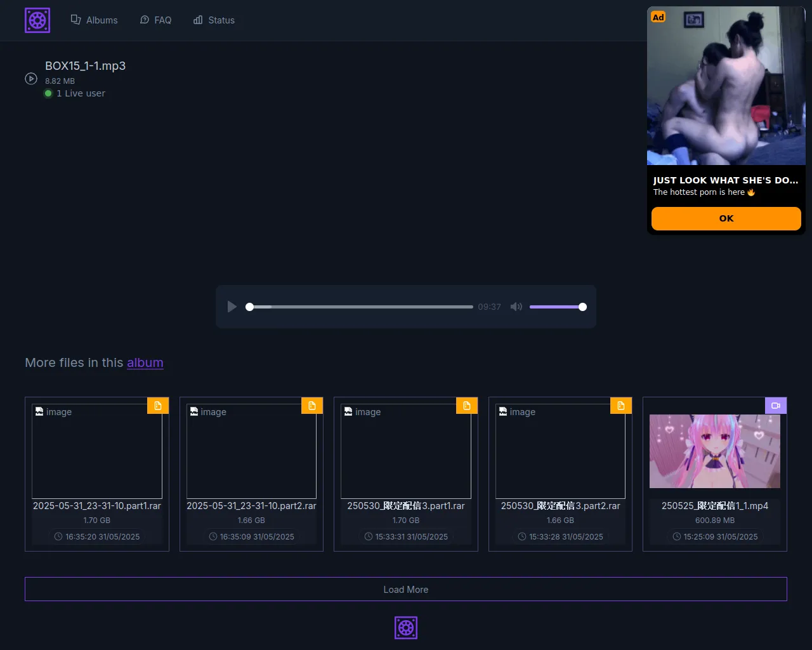Open the 2025-05-31_23-31-10.part1.rar file name

[97, 506]
